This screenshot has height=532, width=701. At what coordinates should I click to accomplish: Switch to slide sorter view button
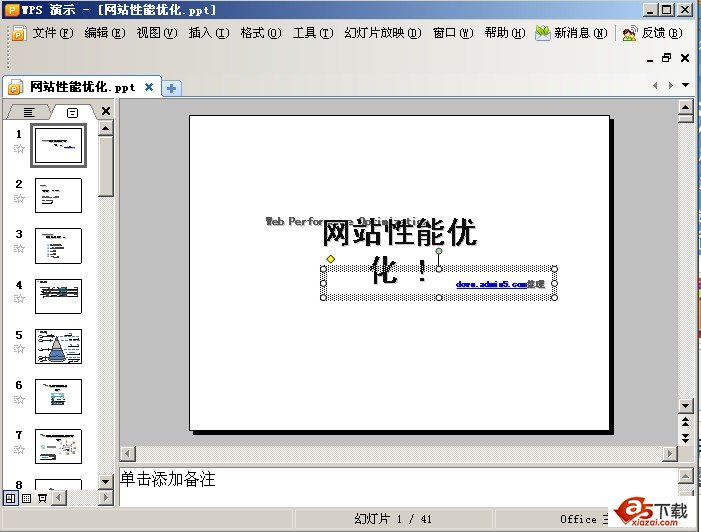pyautogui.click(x=26, y=498)
